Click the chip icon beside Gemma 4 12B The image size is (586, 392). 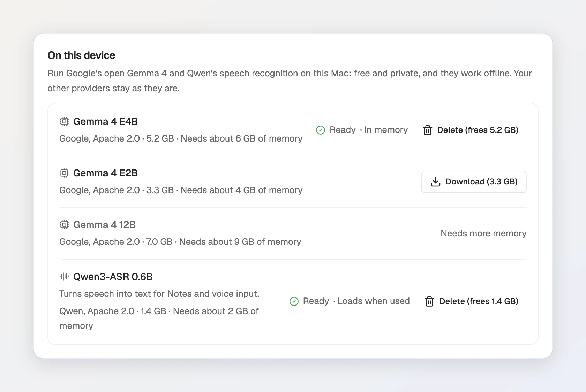64,225
